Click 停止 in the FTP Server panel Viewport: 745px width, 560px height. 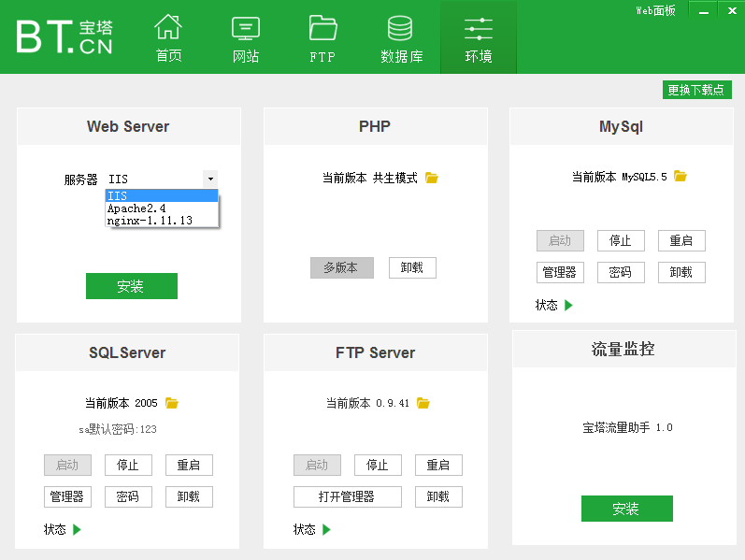(378, 465)
